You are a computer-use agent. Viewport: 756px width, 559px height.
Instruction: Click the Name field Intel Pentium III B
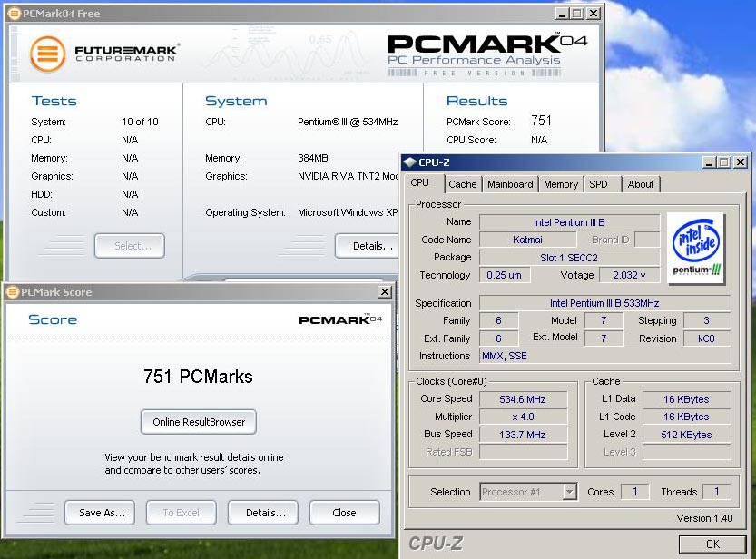click(569, 222)
